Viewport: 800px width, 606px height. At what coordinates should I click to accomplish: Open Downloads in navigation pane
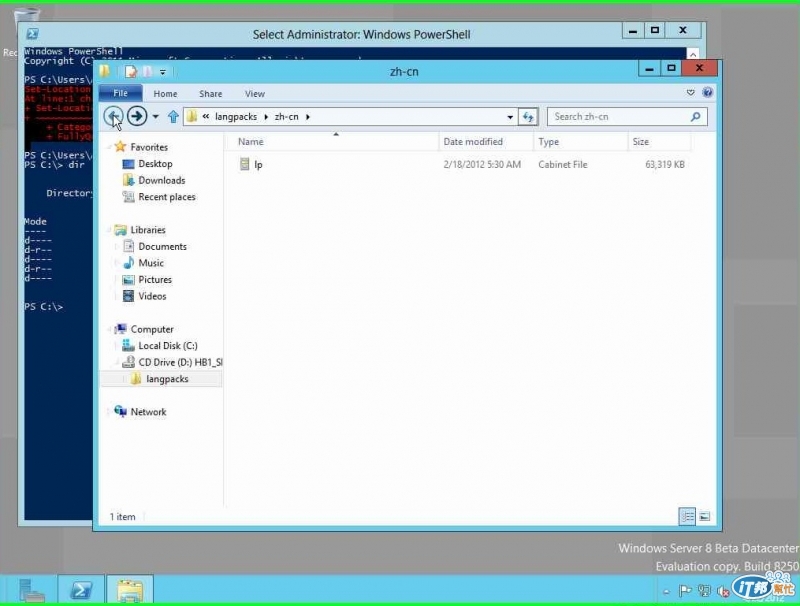tap(162, 180)
